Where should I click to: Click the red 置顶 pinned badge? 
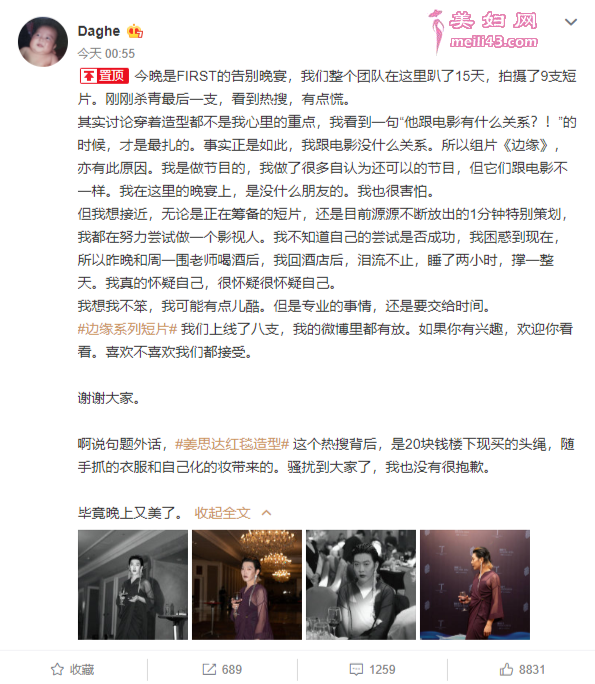(104, 76)
